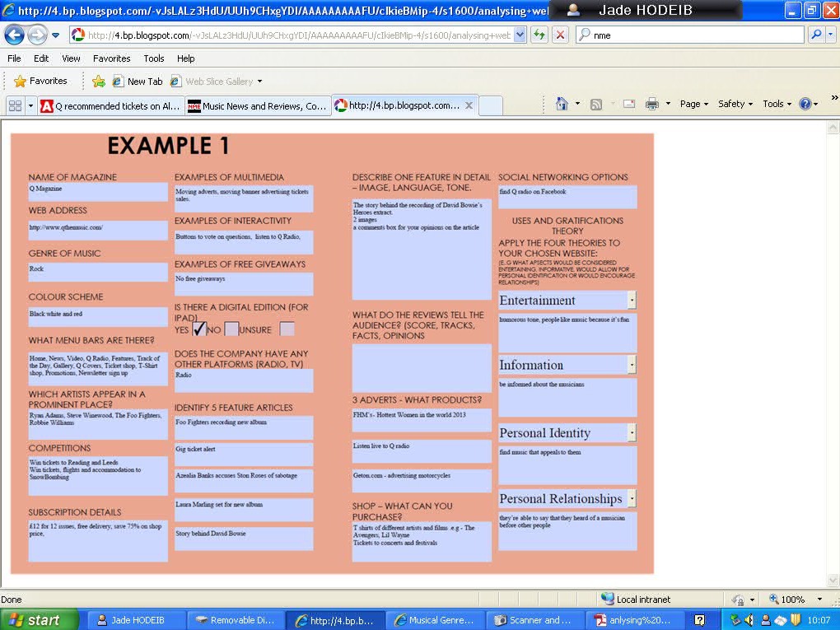Click the browser Forward arrow button

(x=37, y=35)
